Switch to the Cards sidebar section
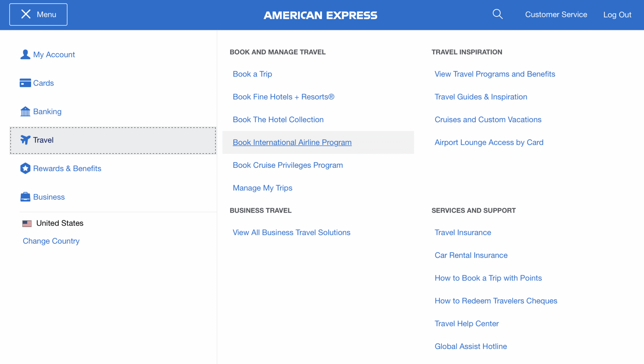This screenshot has height=364, width=644. [43, 83]
